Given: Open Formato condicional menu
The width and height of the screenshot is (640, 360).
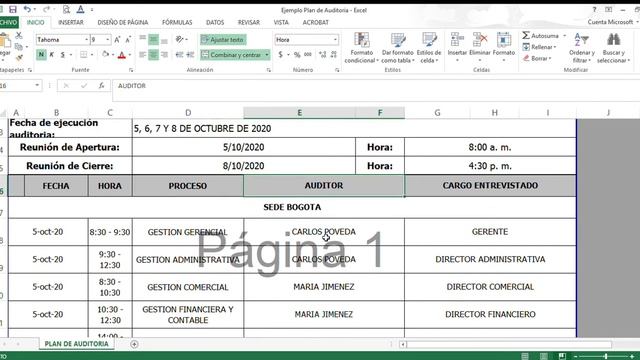Looking at the screenshot, I should (x=361, y=48).
